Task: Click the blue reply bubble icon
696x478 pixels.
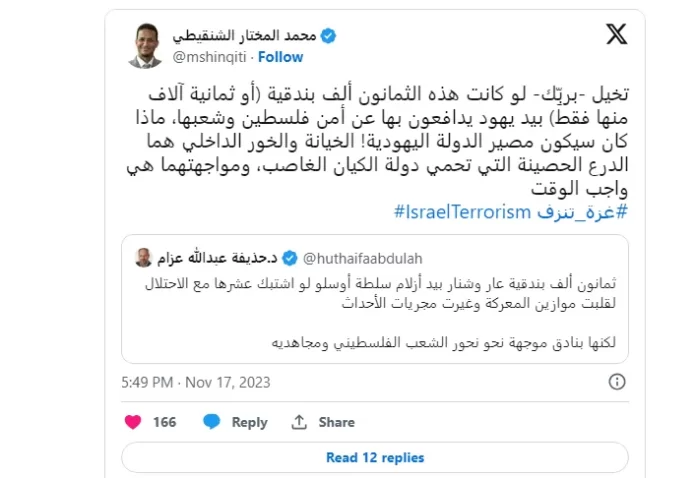Action: coord(211,422)
